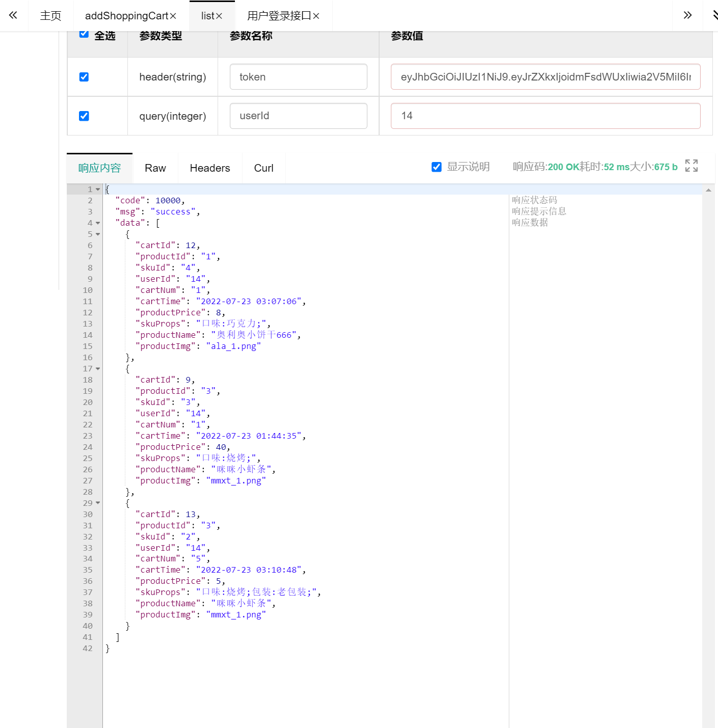Click the 响应提示信息 description text
Viewport: 718px width, 728px height.
(x=539, y=211)
